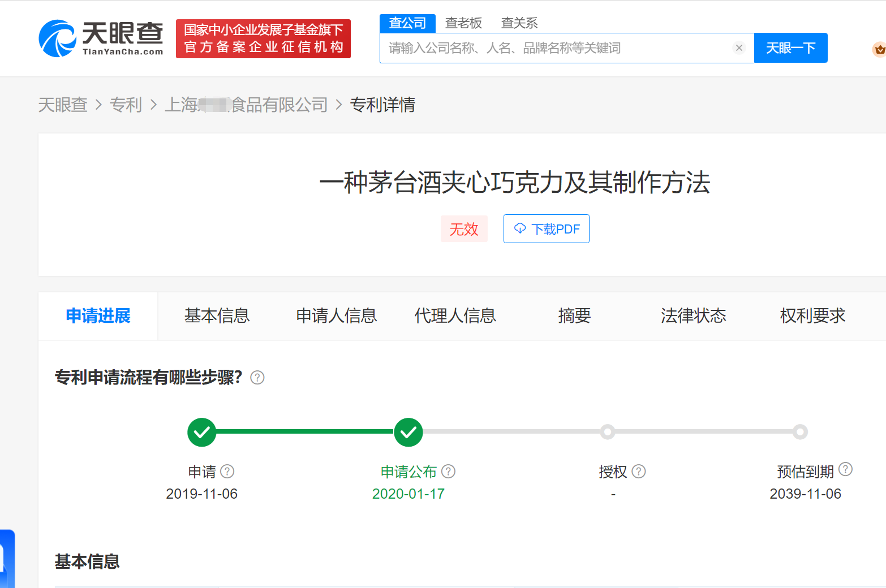Switch to the 查老板 search tab
This screenshot has height=588, width=886.
click(x=463, y=23)
